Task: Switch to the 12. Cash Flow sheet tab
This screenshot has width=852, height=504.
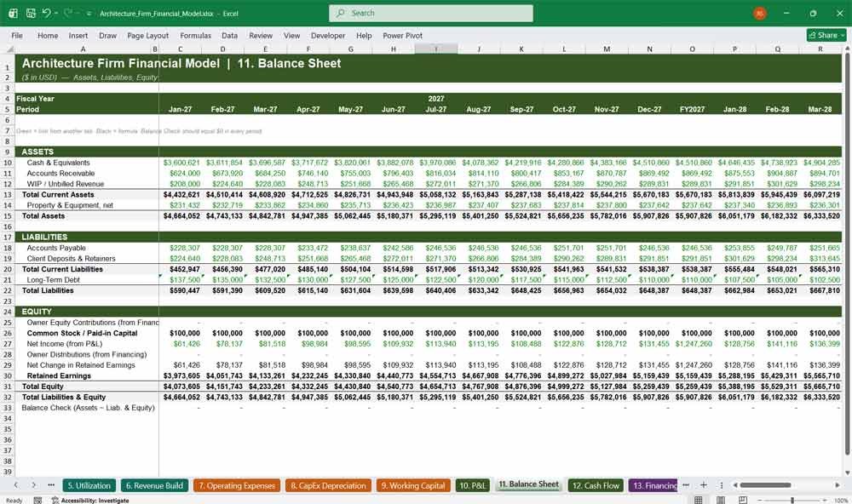Action: point(596,485)
